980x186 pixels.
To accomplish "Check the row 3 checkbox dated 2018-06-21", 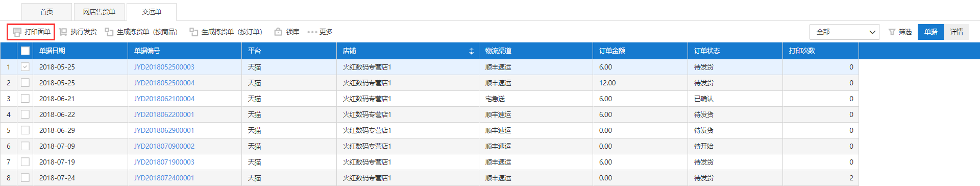I will click(25, 99).
